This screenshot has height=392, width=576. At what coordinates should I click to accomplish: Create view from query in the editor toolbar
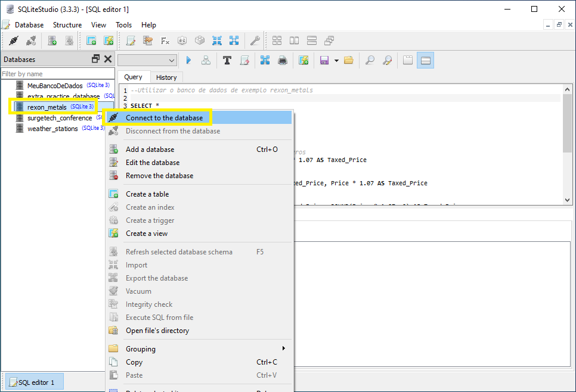coord(304,60)
